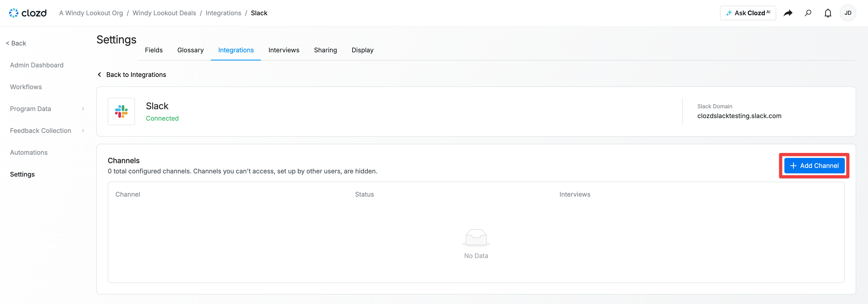This screenshot has width=868, height=304.
Task: Click the sidebar Back link
Action: [x=16, y=43]
